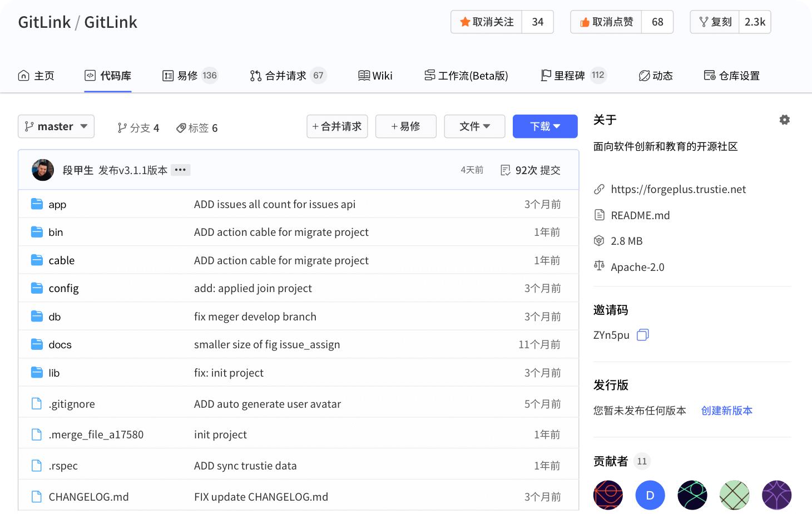
Task: Click the Apache-2.0 license scale icon
Action: (x=599, y=266)
